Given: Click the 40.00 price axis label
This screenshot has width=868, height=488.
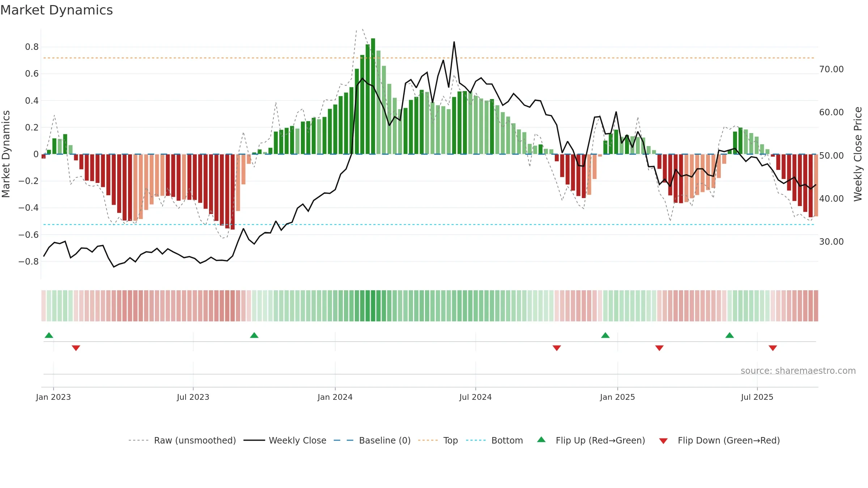Looking at the screenshot, I should [x=831, y=198].
